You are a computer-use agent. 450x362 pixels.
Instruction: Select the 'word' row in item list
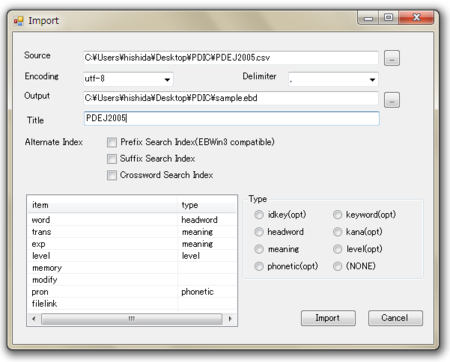coord(132,220)
